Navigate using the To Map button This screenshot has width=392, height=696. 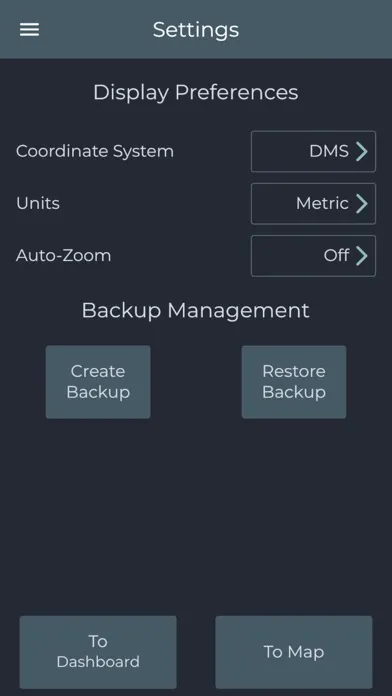294,652
